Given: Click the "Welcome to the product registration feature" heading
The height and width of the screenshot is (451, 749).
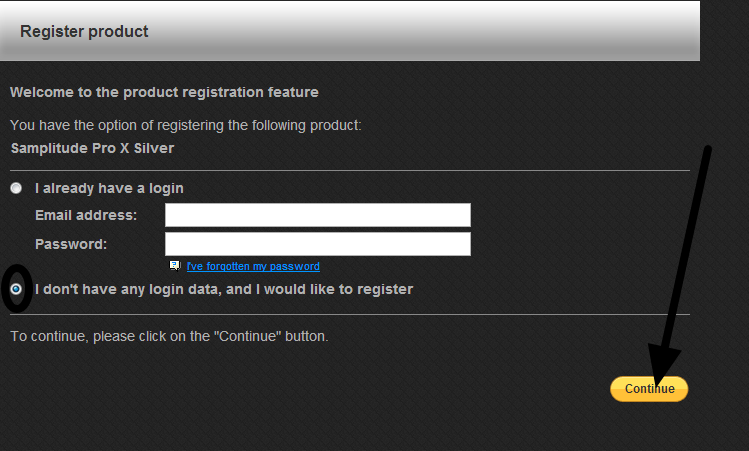Looking at the screenshot, I should 164,92.
